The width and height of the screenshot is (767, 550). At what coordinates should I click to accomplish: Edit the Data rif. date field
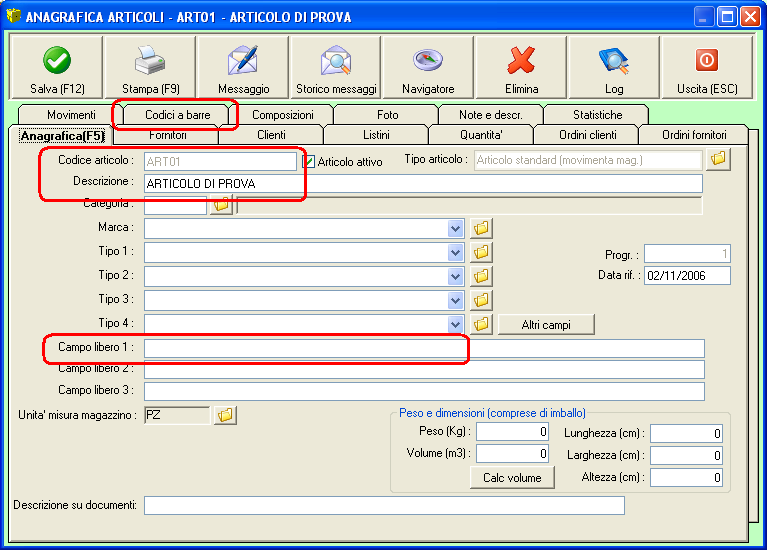[687, 275]
